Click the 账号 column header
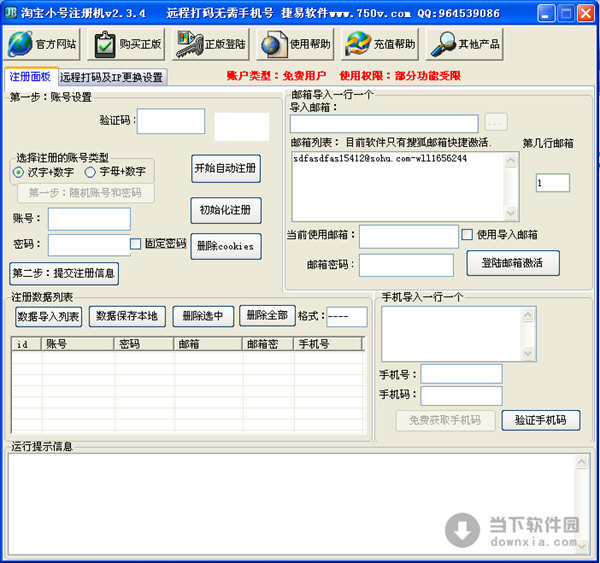 tap(78, 344)
